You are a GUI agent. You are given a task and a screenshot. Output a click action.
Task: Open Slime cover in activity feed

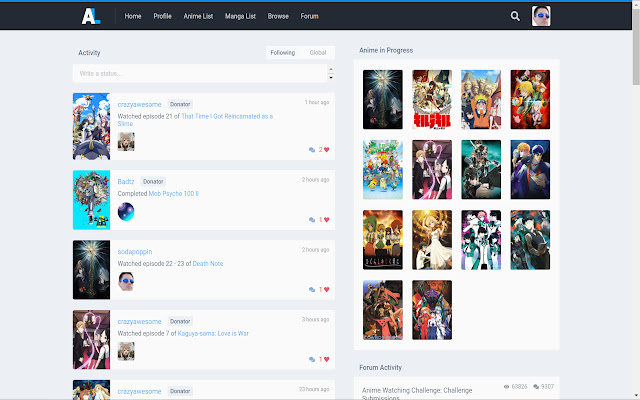click(91, 127)
